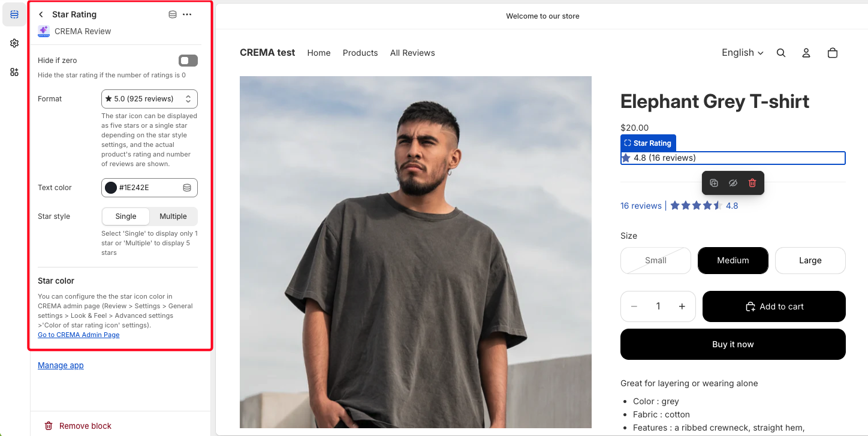The height and width of the screenshot is (436, 868).
Task: Open theme settings gear icon
Action: (14, 43)
